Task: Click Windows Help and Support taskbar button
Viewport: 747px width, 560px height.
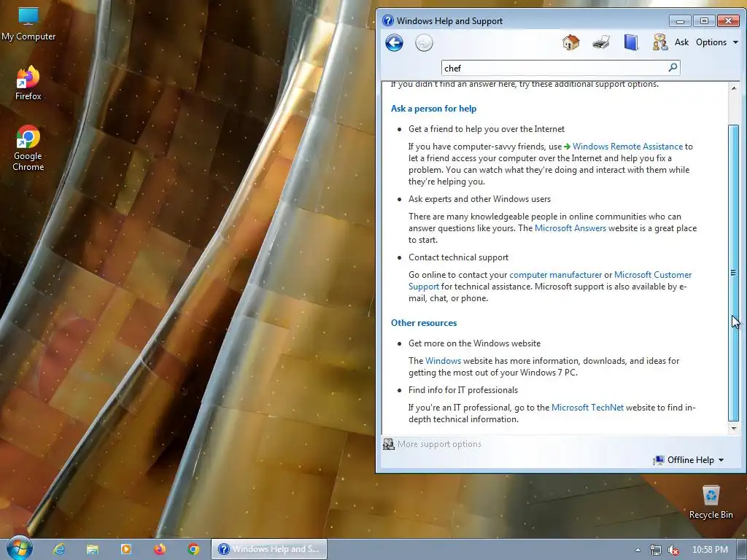Action: pos(268,549)
